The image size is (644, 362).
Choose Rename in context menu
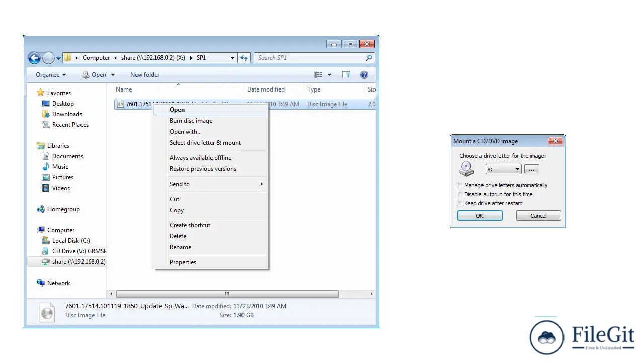click(x=211, y=247)
